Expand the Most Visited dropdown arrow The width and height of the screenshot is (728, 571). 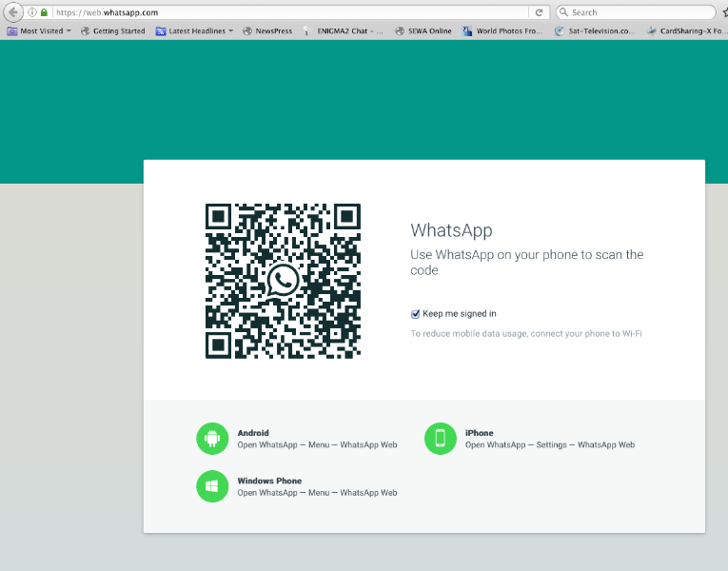pyautogui.click(x=69, y=30)
